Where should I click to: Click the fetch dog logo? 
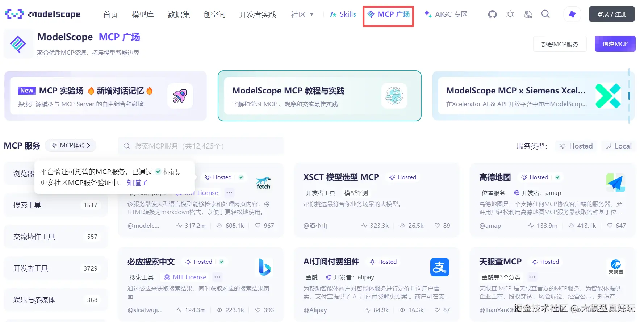point(263,183)
